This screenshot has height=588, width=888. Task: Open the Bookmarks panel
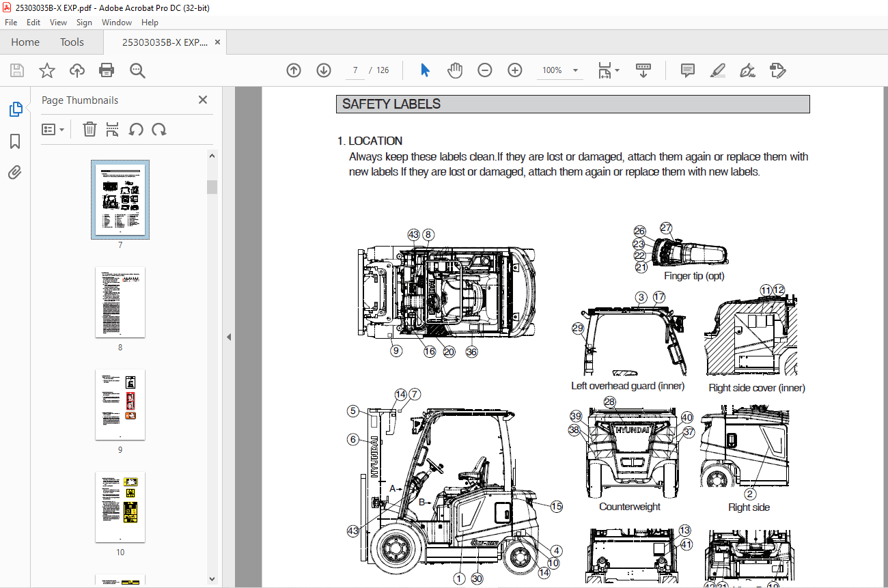click(x=15, y=141)
